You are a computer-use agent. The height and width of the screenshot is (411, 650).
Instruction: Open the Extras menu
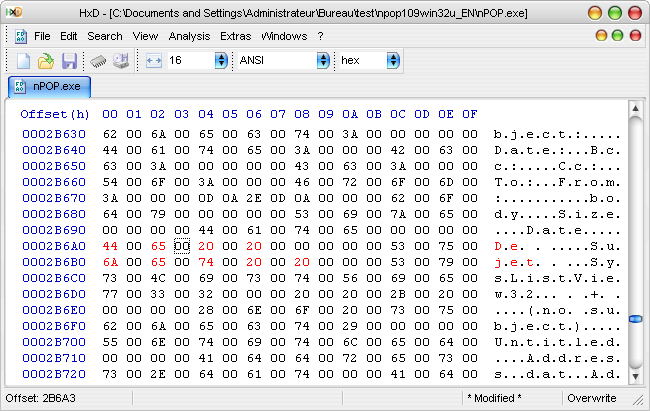[x=235, y=36]
